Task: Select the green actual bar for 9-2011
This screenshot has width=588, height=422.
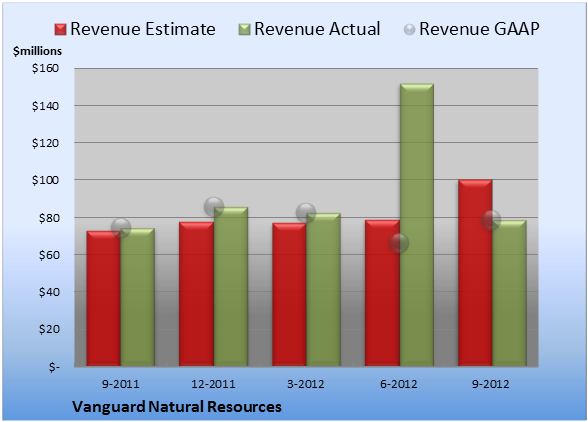Action: 138,297
